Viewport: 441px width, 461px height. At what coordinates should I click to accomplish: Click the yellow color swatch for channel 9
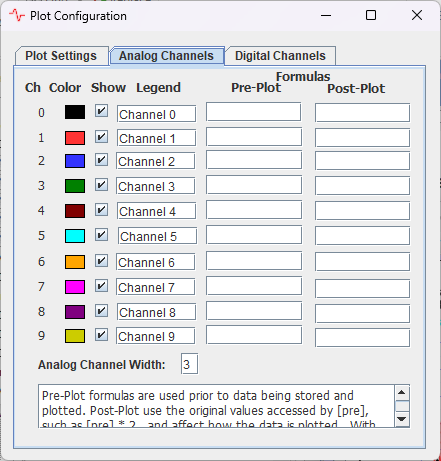click(x=75, y=336)
